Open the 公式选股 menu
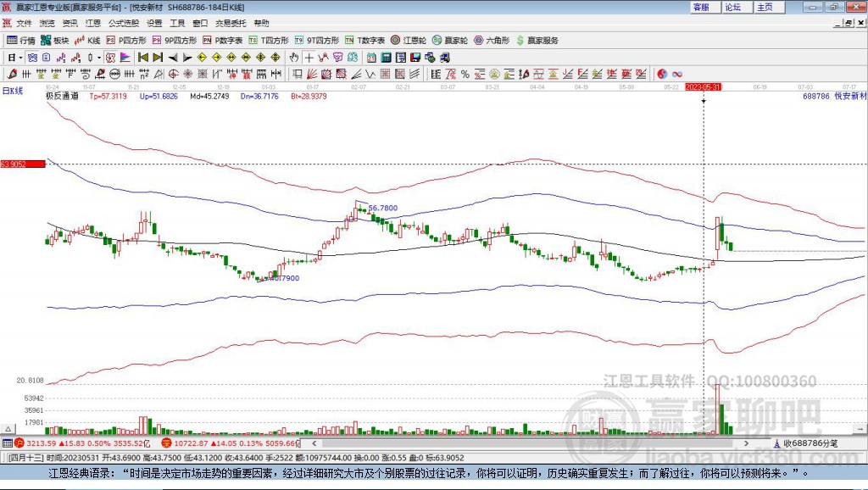 tap(124, 23)
